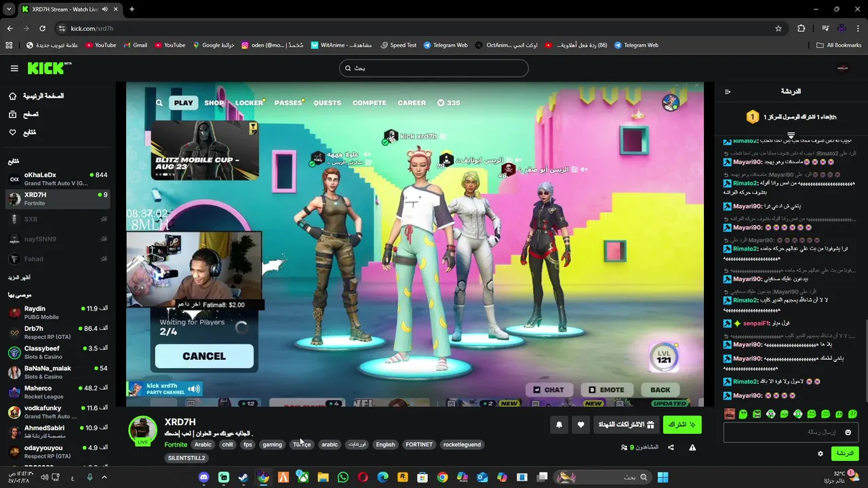
Task: Toggle microphone icon in system tray
Action: tap(90, 477)
